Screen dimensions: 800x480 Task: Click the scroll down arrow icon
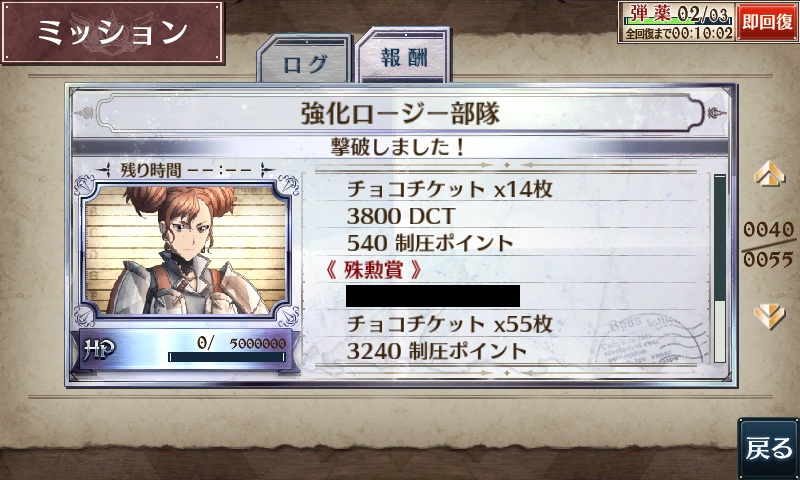pos(769,316)
